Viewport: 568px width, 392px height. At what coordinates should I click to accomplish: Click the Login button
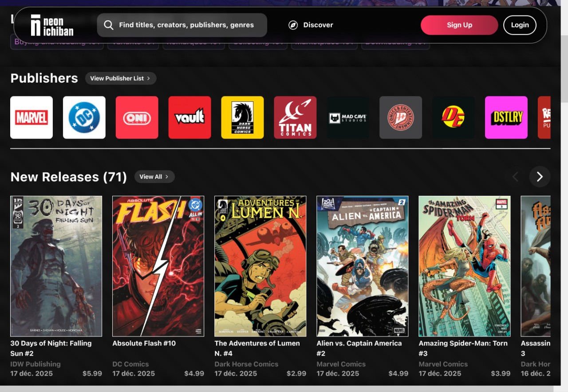click(520, 25)
